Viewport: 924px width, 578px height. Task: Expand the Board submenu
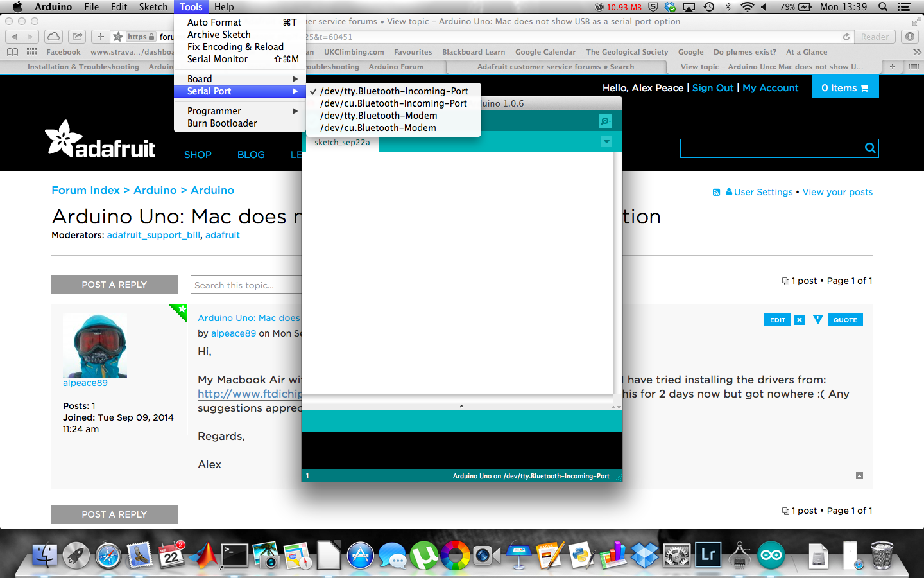[240, 79]
